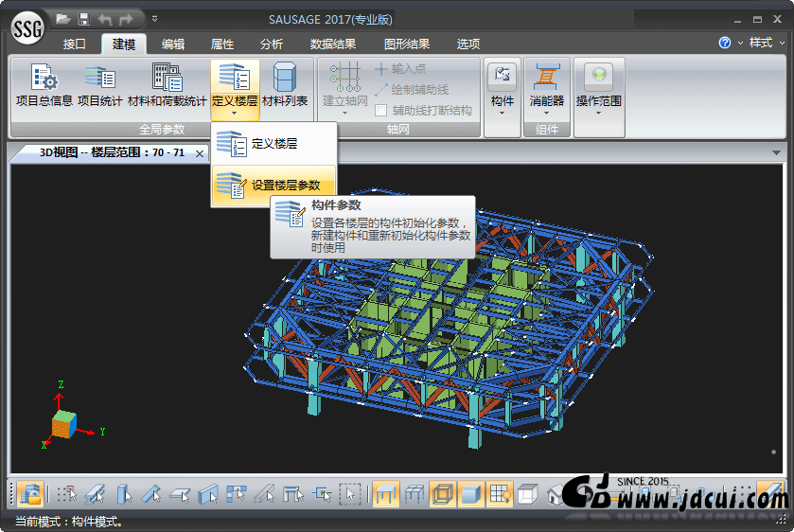Switch to the 数据结果 ribbon tab
Screen dimensions: 794x532
[333, 44]
